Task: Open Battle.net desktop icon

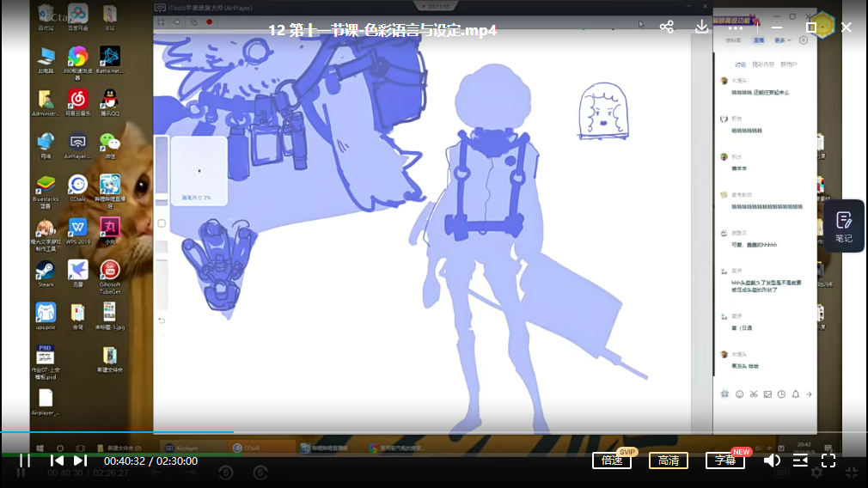Action: pos(110,60)
